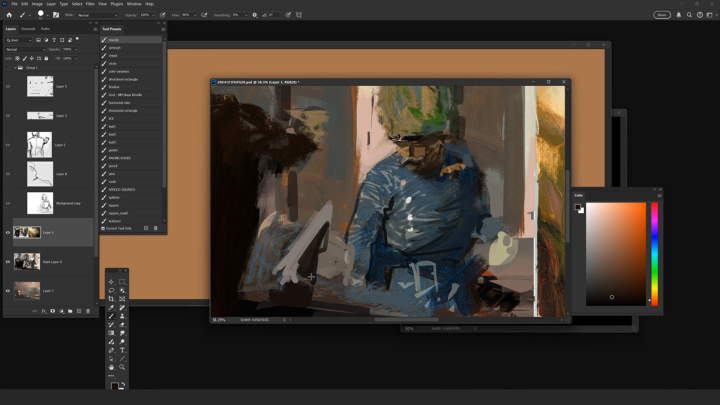
Task: Click the delete layer trash icon
Action: pyautogui.click(x=89, y=311)
